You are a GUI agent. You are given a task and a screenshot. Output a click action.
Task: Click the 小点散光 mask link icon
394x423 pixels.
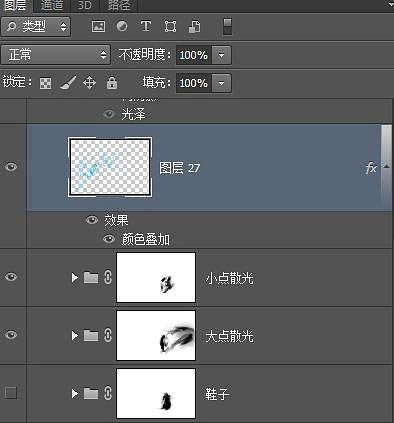108,277
